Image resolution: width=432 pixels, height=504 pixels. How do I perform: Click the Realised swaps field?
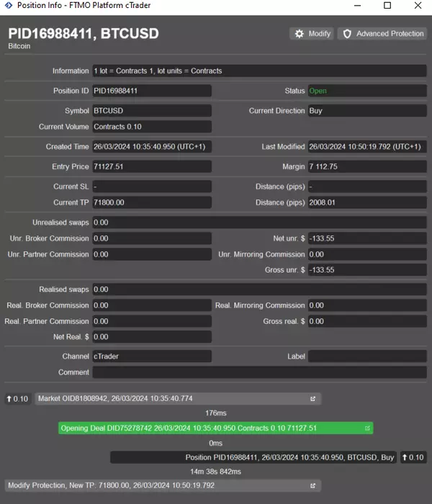(259, 289)
